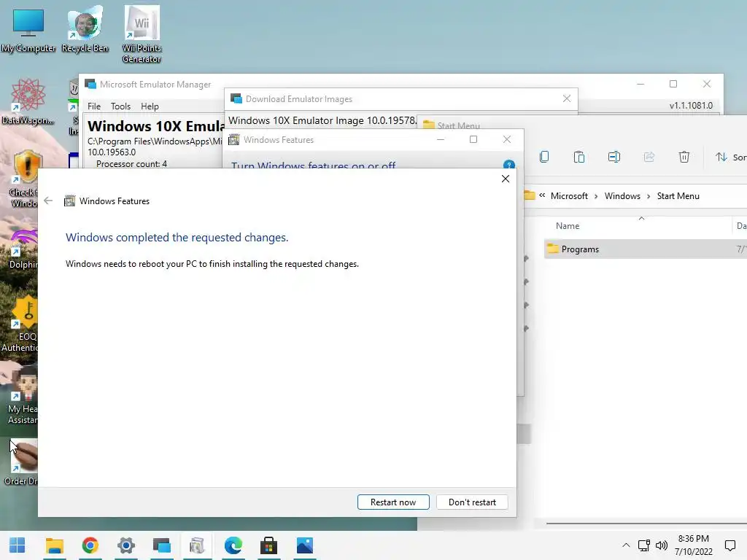This screenshot has width=747, height=560.
Task: Click Windows in the breadcrumb path
Action: (622, 195)
